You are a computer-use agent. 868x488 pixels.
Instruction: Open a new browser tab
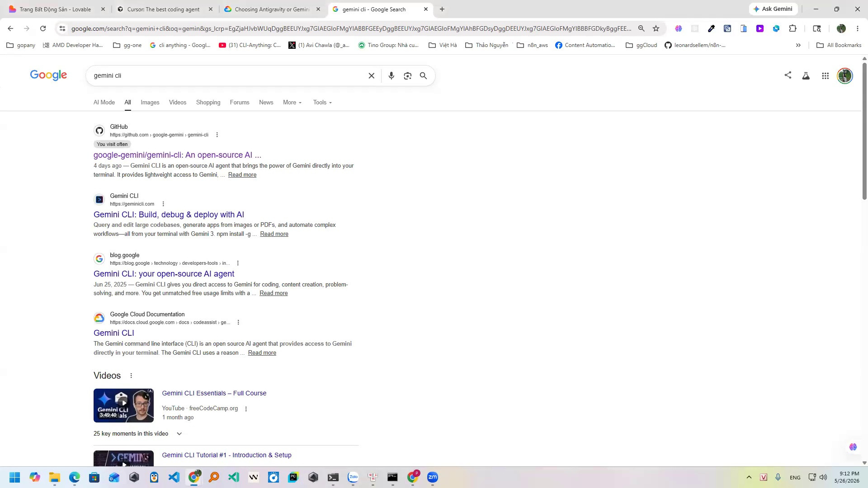tap(442, 9)
